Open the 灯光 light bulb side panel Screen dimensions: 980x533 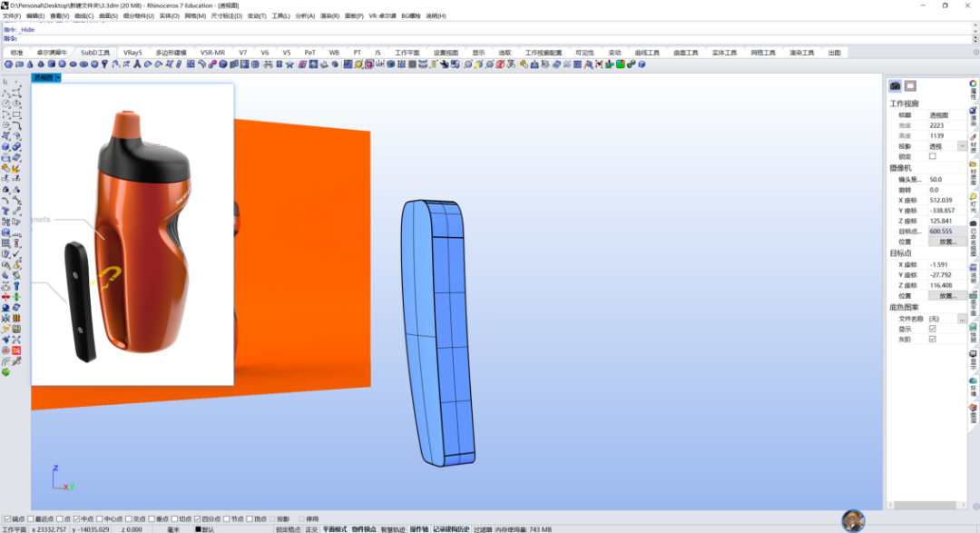click(973, 203)
